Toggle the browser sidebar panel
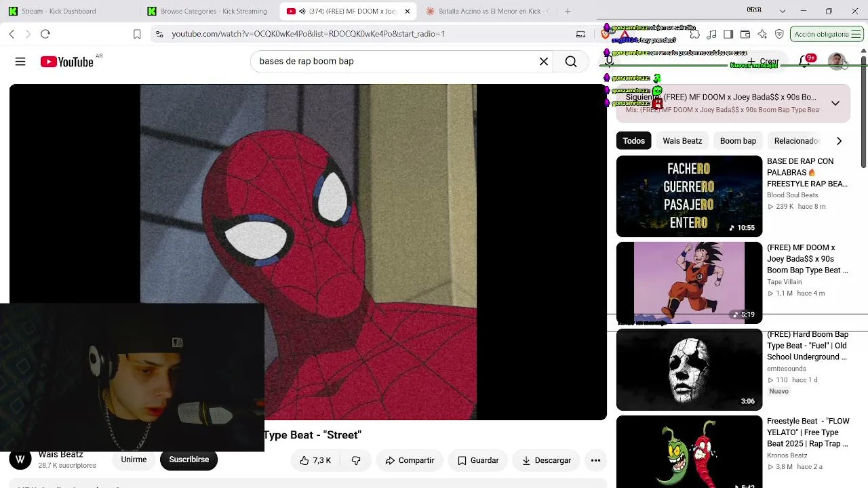 (x=728, y=34)
